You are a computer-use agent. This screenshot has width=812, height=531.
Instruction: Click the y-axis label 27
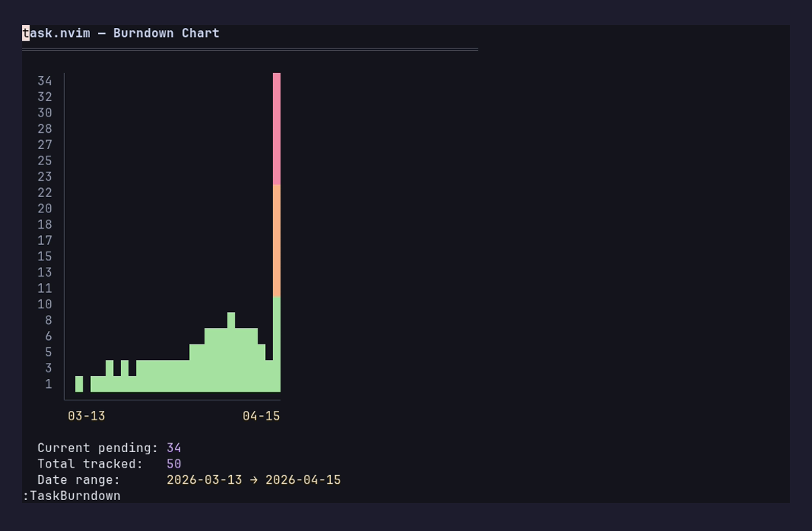click(x=44, y=145)
